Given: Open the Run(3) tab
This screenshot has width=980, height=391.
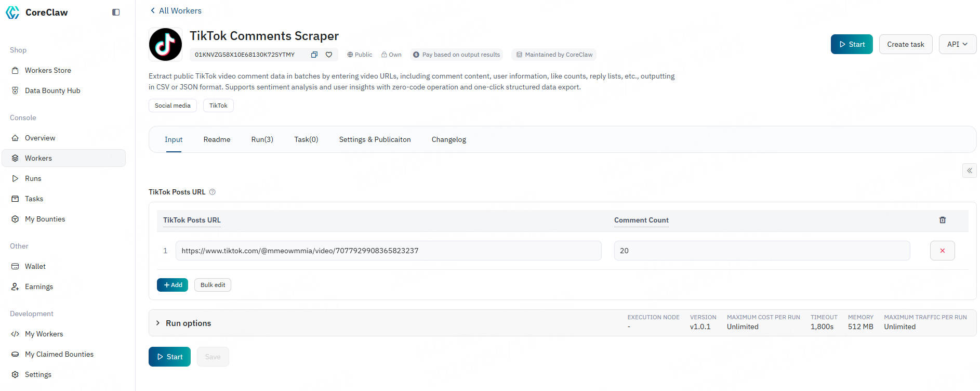Looking at the screenshot, I should (262, 139).
